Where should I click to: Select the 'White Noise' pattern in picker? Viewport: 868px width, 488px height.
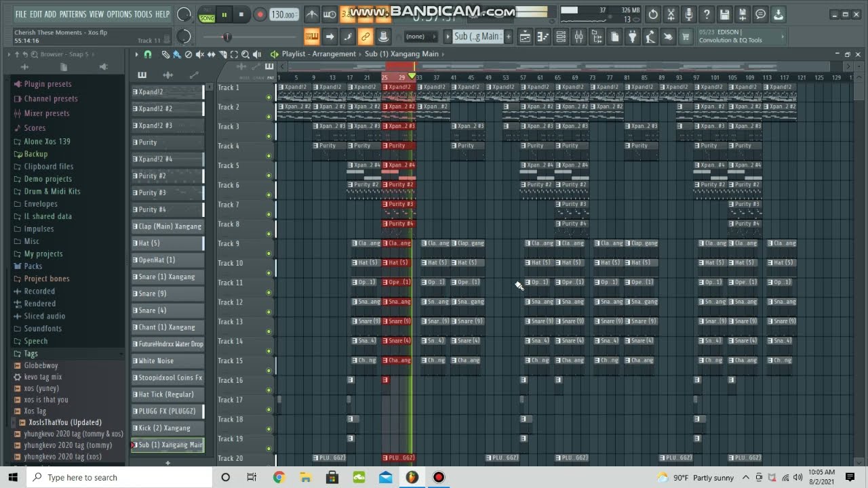point(167,361)
